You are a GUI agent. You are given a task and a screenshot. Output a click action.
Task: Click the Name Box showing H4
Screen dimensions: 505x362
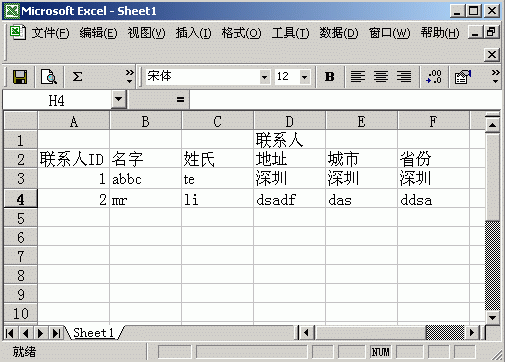pyautogui.click(x=57, y=100)
